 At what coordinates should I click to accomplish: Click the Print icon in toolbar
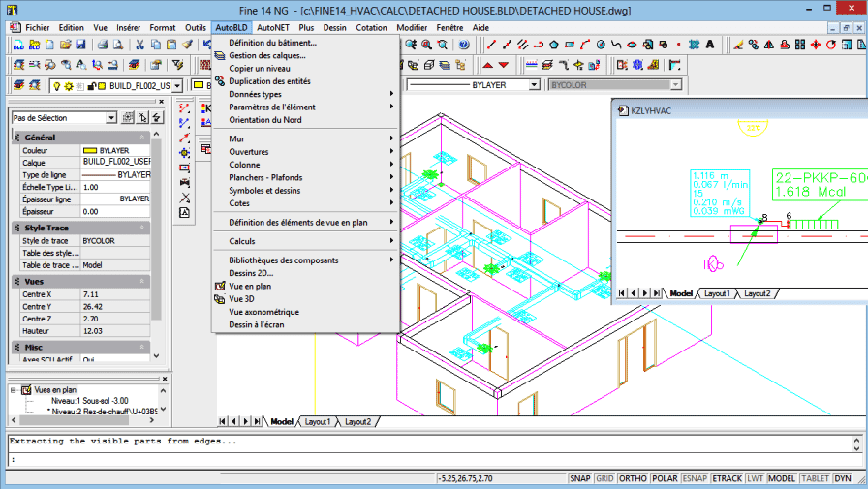click(x=103, y=45)
